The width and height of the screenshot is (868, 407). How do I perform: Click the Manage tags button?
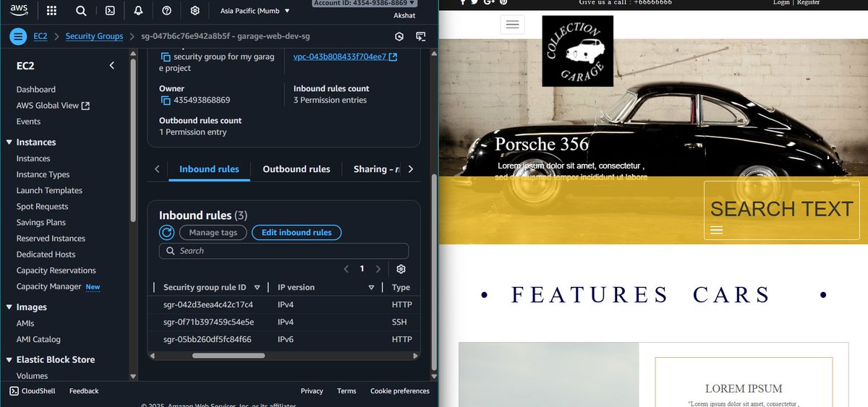coord(213,232)
